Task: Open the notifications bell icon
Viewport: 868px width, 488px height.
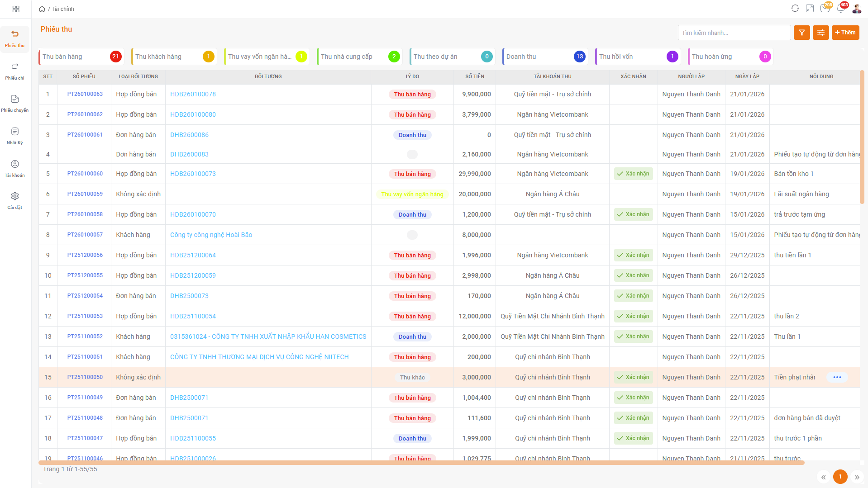Action: tap(840, 9)
